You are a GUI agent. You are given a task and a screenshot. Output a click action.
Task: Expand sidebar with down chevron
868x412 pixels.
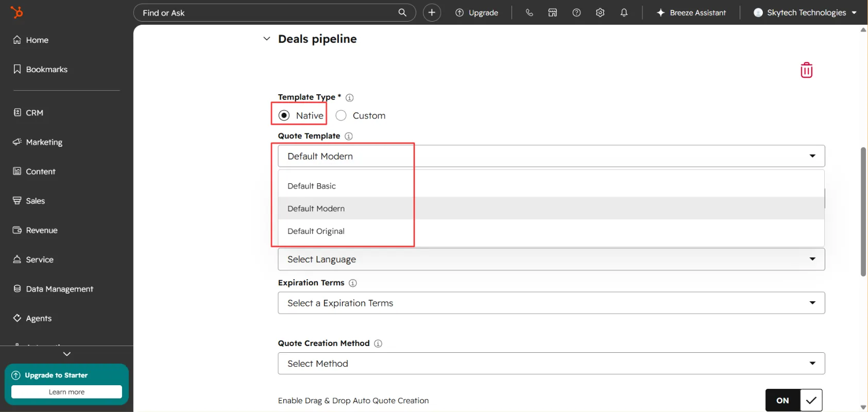pos(67,354)
